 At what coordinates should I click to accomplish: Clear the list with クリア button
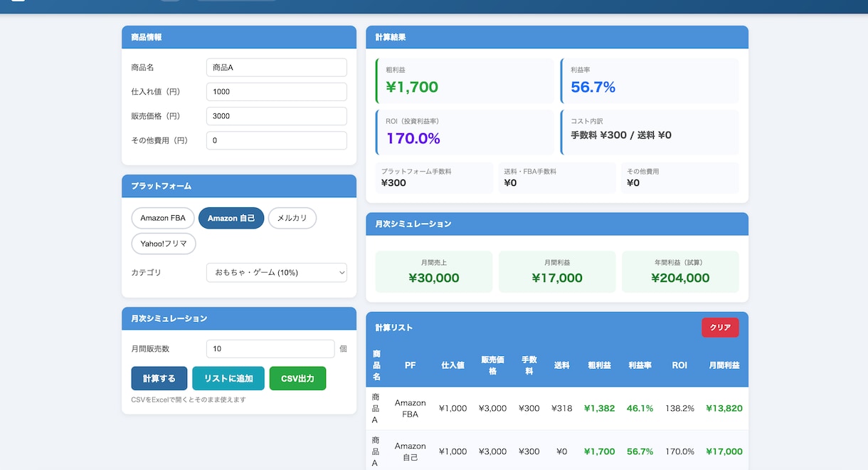click(x=720, y=328)
